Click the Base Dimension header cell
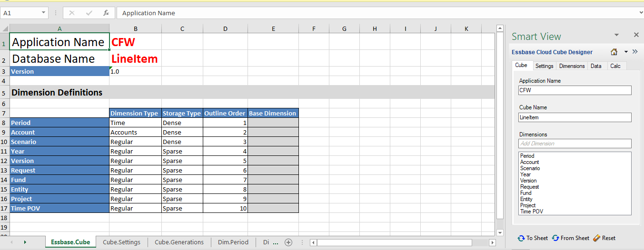 273,113
